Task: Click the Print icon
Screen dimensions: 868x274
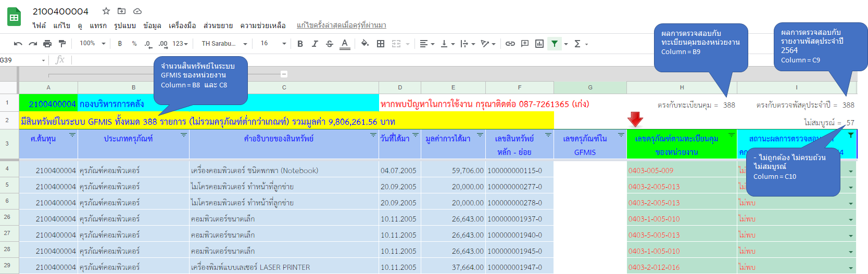Action: click(47, 44)
